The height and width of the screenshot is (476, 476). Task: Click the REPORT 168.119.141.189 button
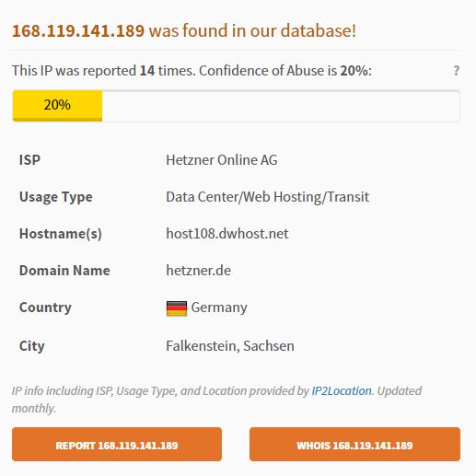[x=117, y=444]
